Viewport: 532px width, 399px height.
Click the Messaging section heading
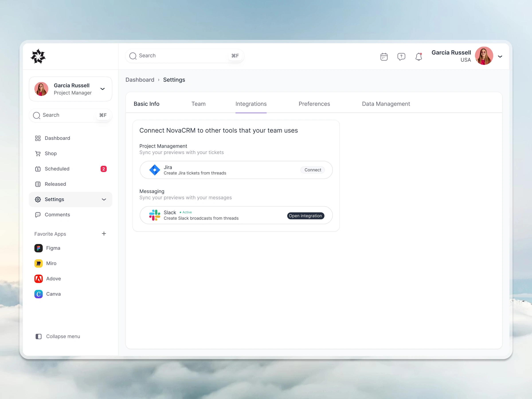click(152, 192)
